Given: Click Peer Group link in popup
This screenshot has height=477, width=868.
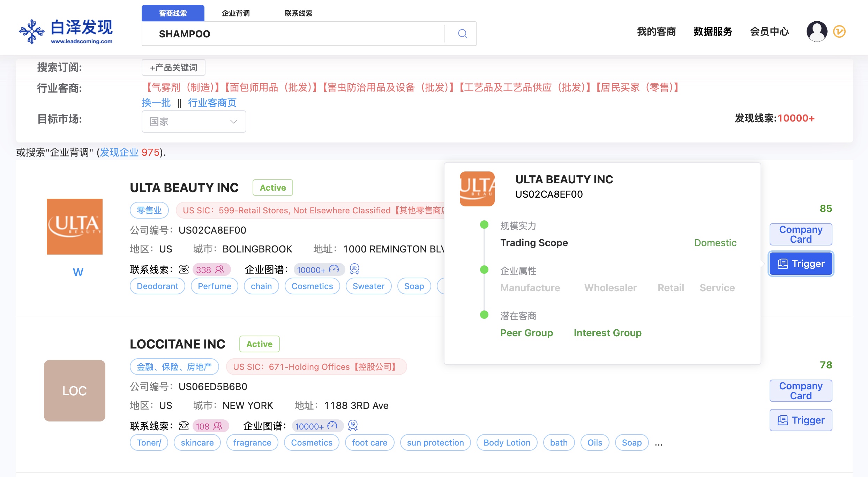Looking at the screenshot, I should (x=526, y=333).
